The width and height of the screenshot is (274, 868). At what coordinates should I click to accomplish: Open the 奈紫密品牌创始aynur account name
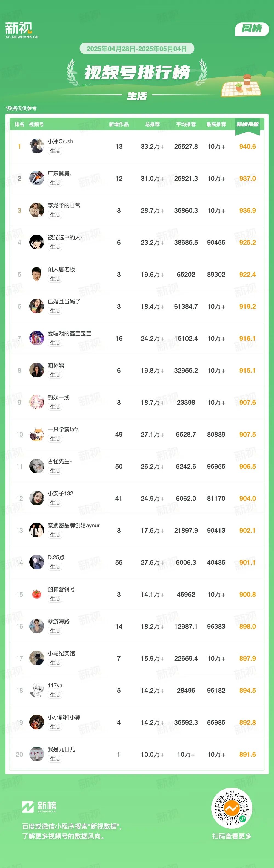pos(73,525)
